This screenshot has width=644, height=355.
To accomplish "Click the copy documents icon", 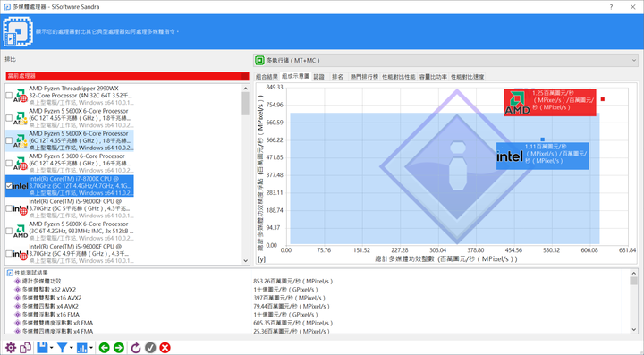I will (25, 348).
